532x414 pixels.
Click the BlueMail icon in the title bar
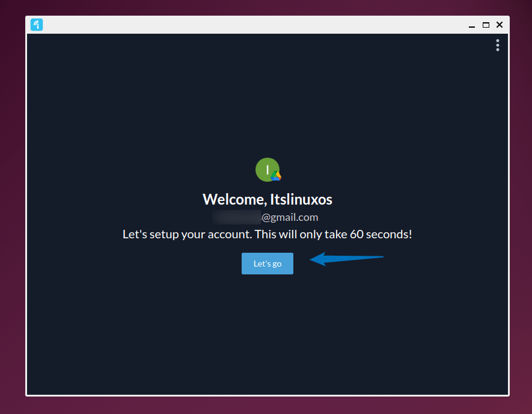[x=36, y=25]
